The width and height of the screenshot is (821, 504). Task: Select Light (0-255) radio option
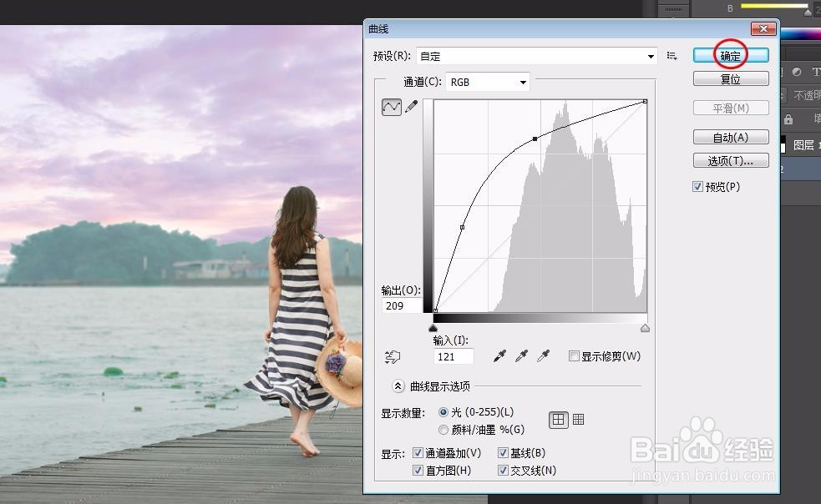tap(443, 412)
